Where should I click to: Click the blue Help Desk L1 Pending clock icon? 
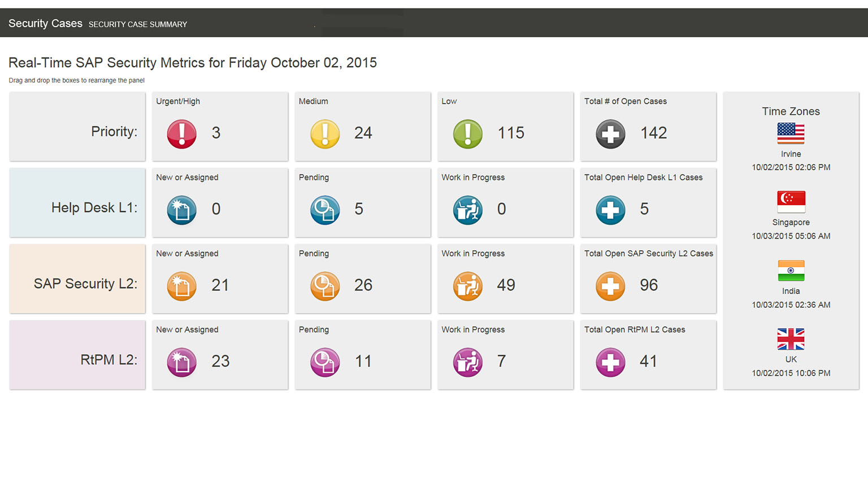point(325,210)
